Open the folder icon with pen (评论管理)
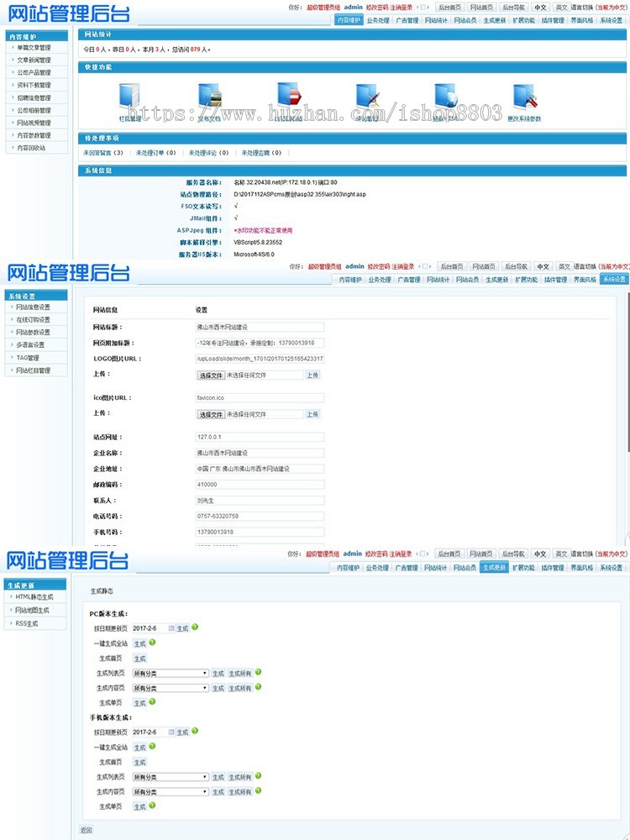The width and height of the screenshot is (630, 840). [x=368, y=97]
